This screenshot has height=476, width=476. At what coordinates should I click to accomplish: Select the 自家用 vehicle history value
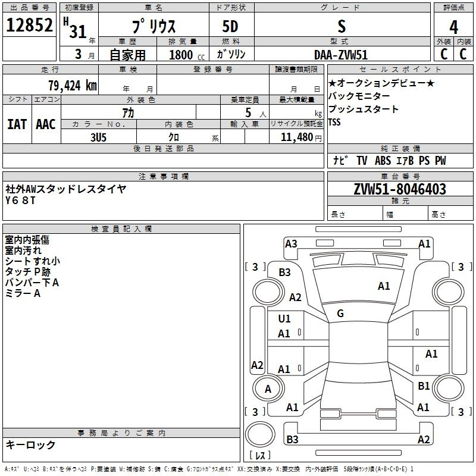tap(127, 55)
